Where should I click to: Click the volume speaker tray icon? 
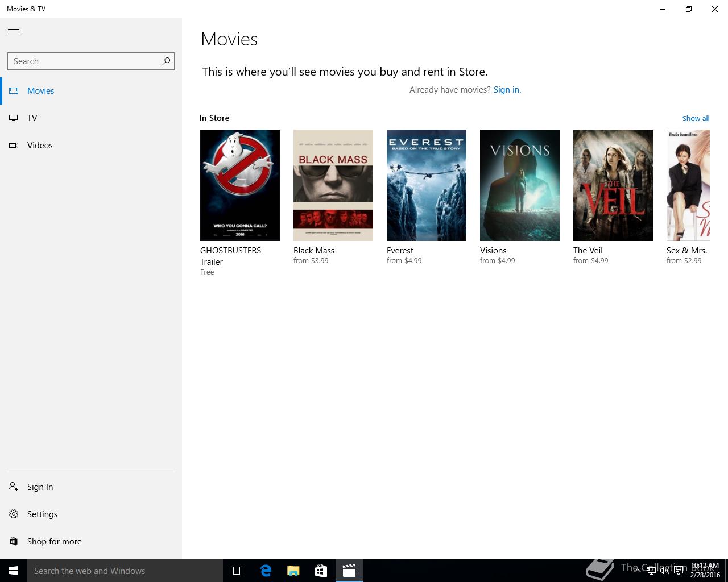(664, 571)
